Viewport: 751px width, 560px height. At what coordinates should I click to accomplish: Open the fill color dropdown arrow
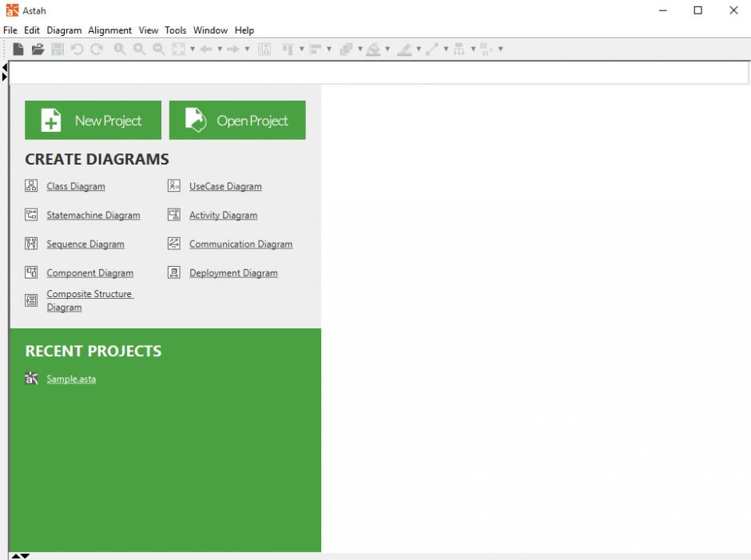(387, 49)
